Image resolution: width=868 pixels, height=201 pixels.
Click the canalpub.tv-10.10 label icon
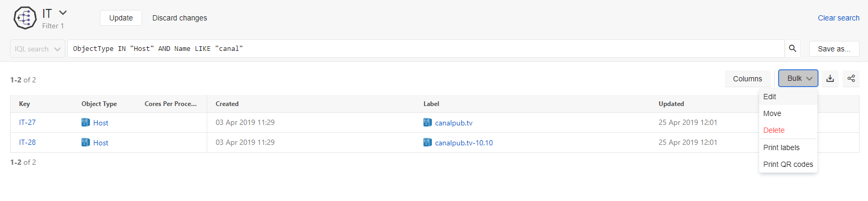(x=428, y=142)
